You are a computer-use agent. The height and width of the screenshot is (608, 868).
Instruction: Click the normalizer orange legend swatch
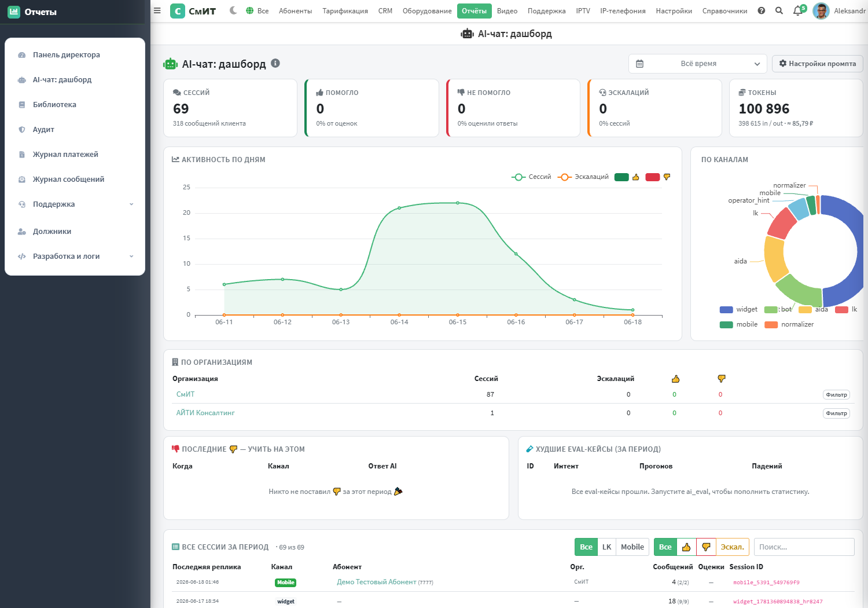point(771,325)
